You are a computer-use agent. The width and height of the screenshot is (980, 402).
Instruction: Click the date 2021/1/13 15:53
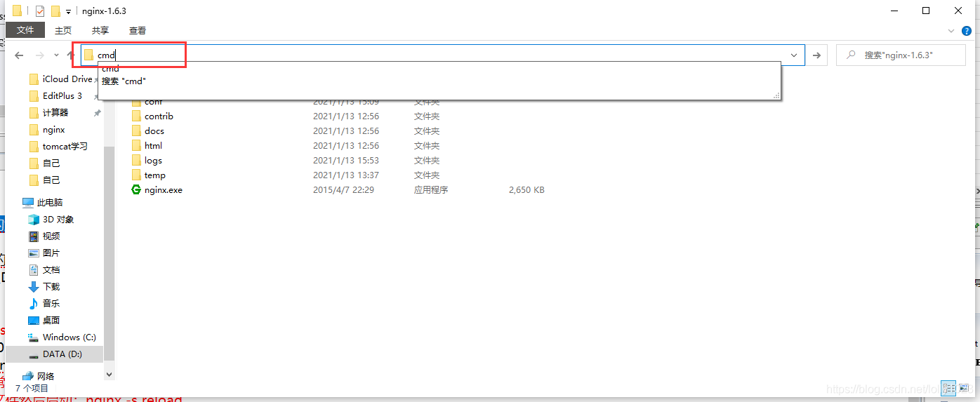point(346,160)
